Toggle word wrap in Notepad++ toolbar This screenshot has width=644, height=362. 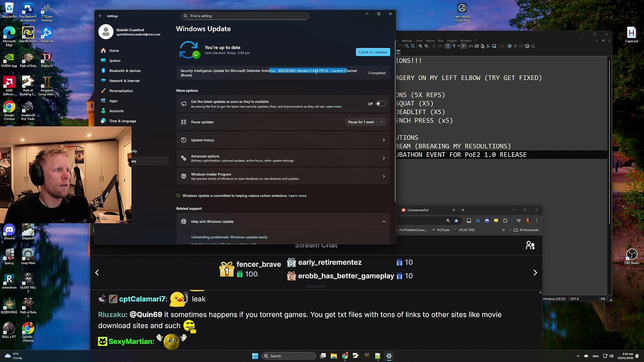click(448, 46)
